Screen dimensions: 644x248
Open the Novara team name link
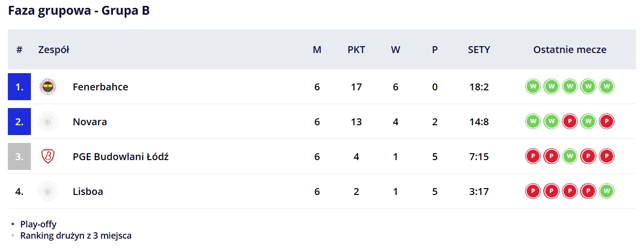[x=90, y=122]
